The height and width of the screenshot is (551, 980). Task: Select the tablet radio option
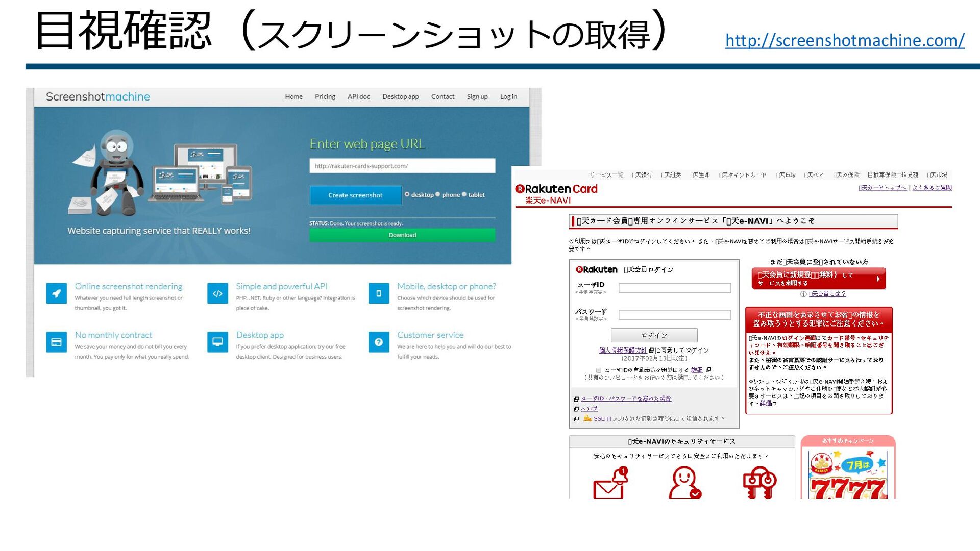click(x=464, y=194)
